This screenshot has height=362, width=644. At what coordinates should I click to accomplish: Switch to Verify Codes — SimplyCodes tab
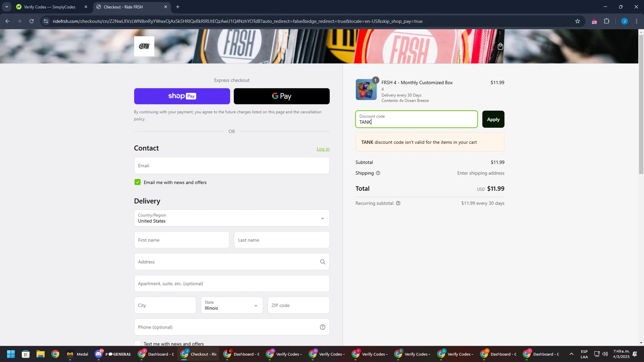(x=52, y=7)
